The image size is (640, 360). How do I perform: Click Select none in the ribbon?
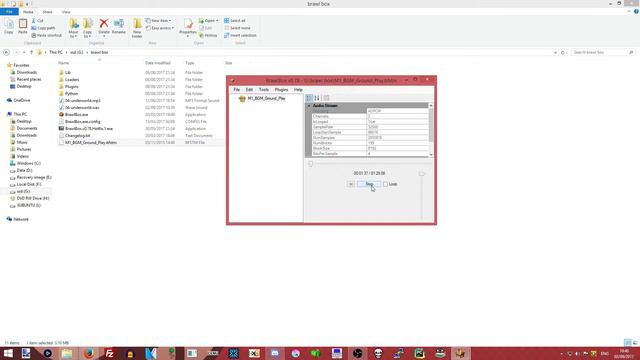coord(237,28)
